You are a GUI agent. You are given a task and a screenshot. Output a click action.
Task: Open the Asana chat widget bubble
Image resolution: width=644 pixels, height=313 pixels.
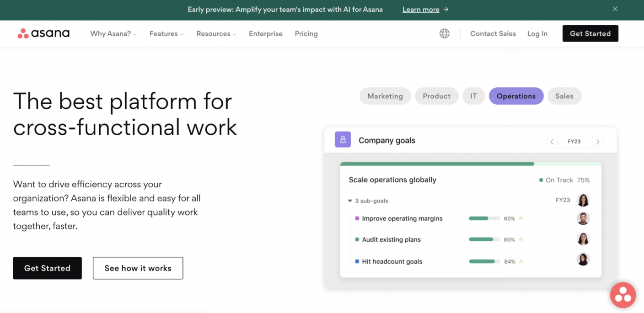[x=623, y=295]
